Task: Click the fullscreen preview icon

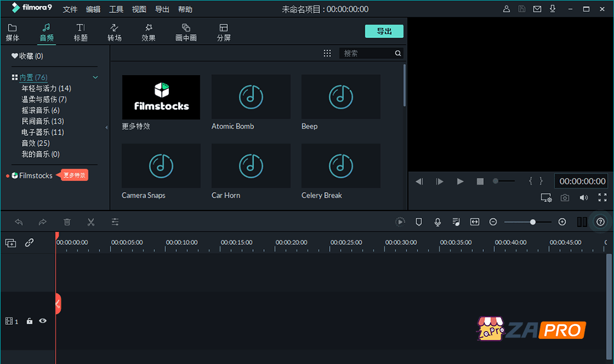Action: (x=604, y=198)
